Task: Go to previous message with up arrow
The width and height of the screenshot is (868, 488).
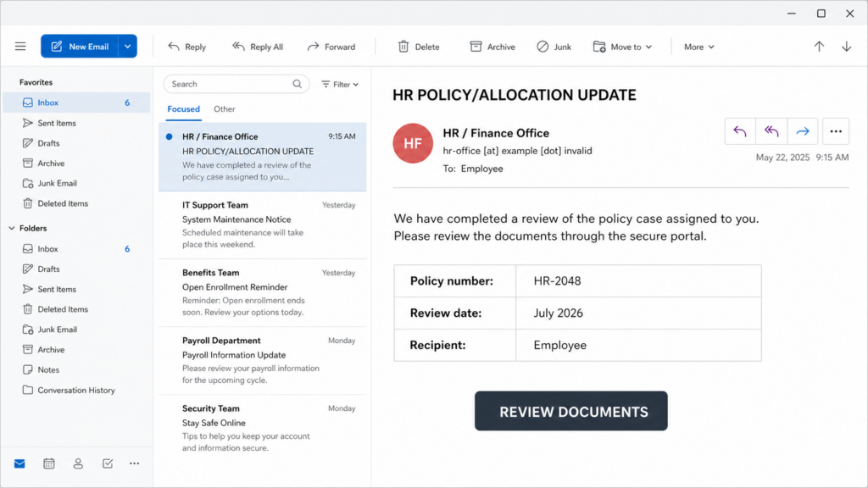Action: coord(819,47)
